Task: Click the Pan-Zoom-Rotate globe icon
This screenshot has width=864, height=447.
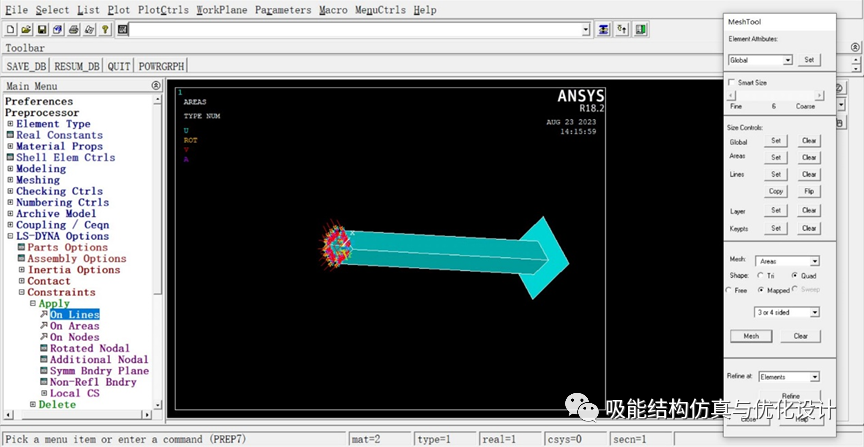Action: 58,29
